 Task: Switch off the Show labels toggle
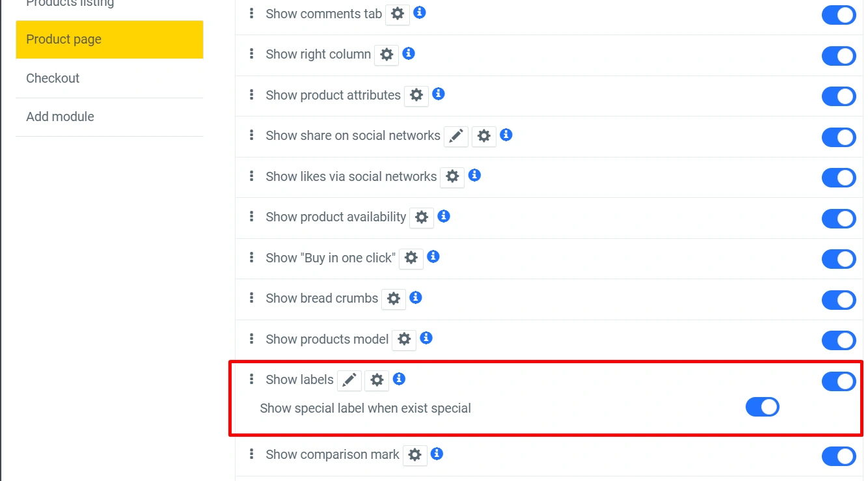[x=838, y=381]
